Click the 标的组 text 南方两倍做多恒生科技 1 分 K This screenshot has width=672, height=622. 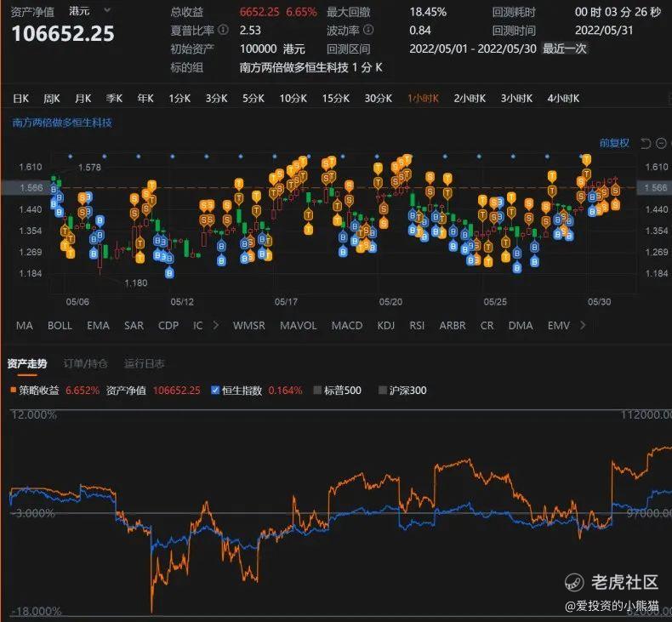310,67
